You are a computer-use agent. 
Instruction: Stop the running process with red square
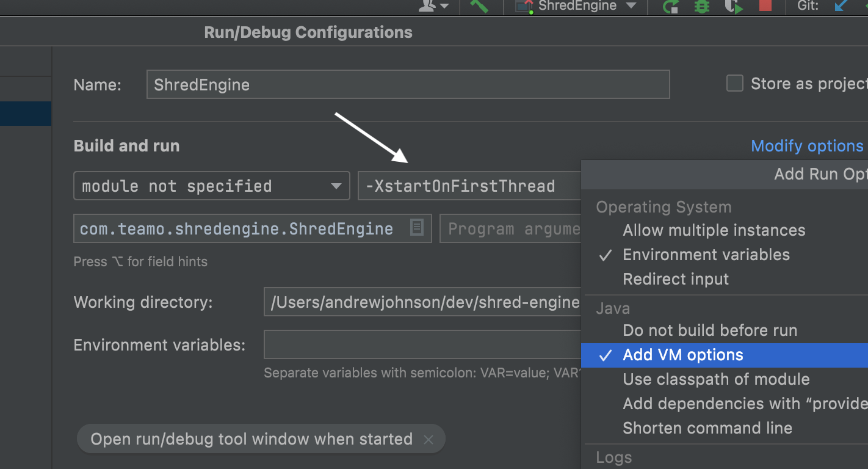click(765, 5)
